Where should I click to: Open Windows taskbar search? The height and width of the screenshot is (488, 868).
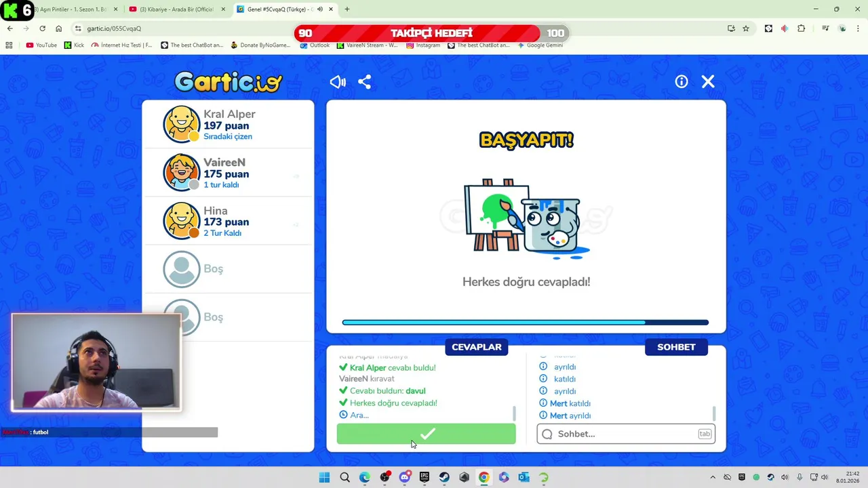(x=344, y=477)
